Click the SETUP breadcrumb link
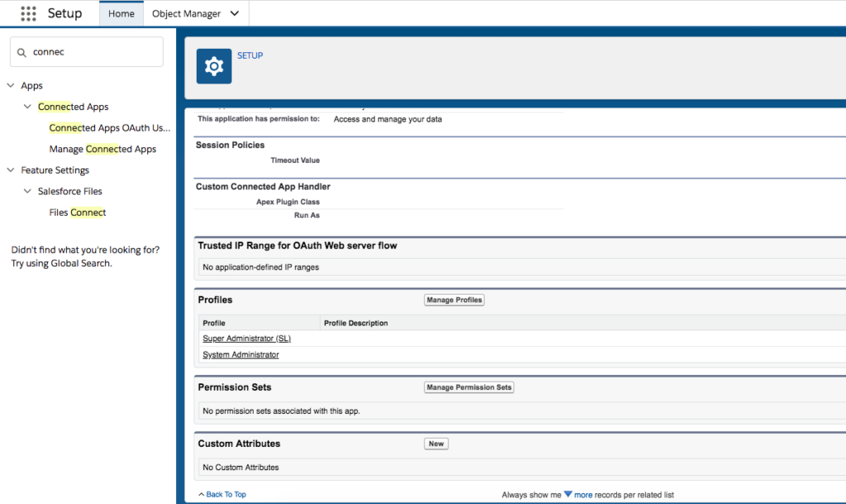This screenshot has width=846, height=504. tap(250, 55)
